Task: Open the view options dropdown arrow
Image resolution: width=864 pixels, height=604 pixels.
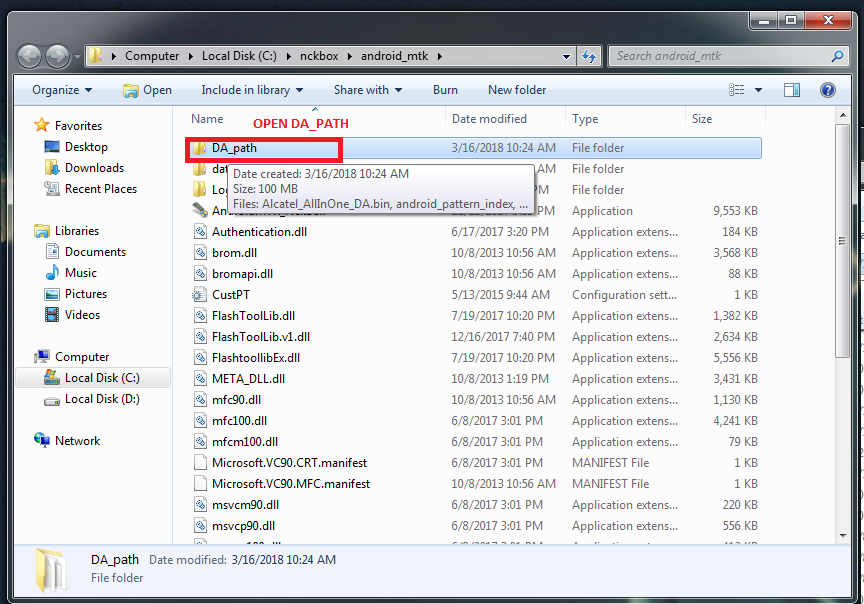Action: pos(758,90)
